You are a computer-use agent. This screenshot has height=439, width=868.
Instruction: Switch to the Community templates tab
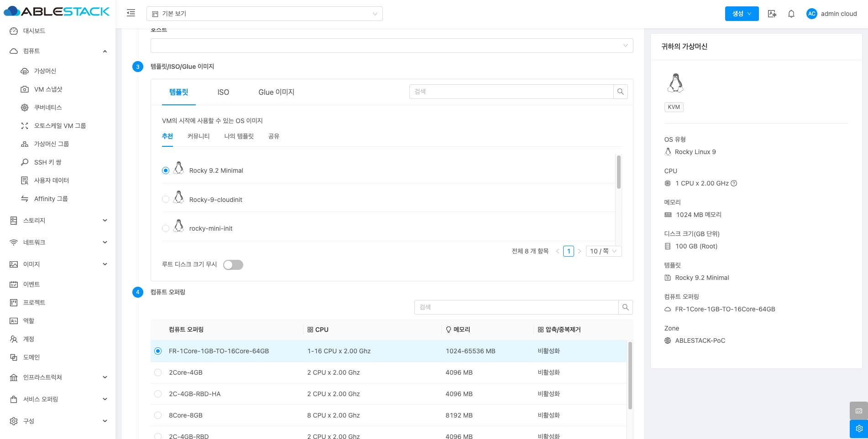[x=199, y=136]
